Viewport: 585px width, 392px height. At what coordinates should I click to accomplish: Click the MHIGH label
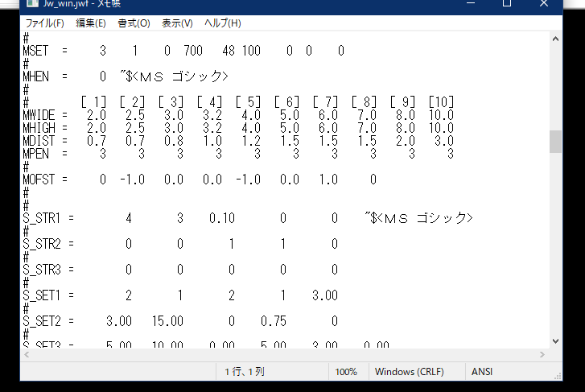point(39,128)
